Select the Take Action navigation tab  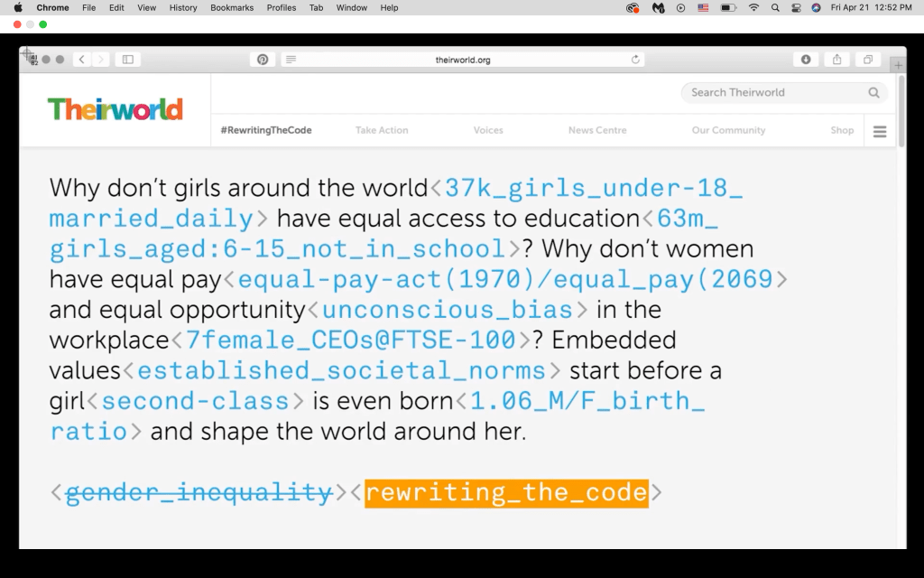click(382, 130)
